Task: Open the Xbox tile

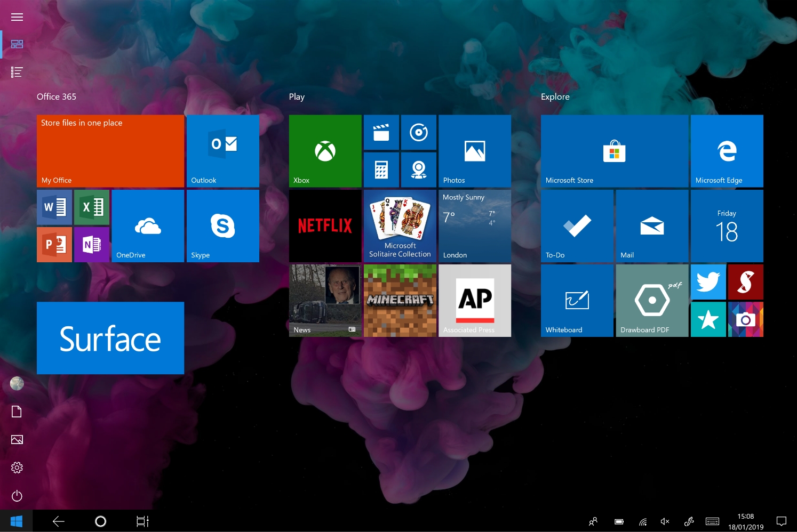Action: click(325, 151)
